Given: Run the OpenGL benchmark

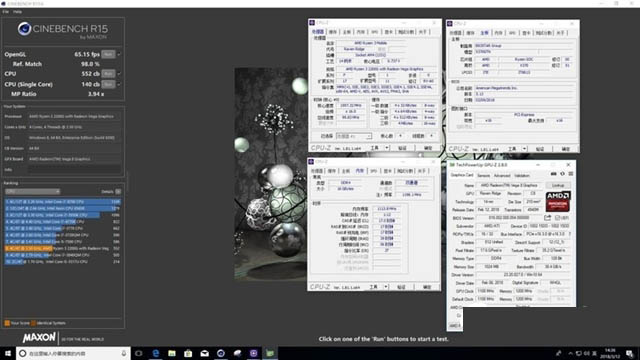Looking at the screenshot, I should click(x=108, y=54).
